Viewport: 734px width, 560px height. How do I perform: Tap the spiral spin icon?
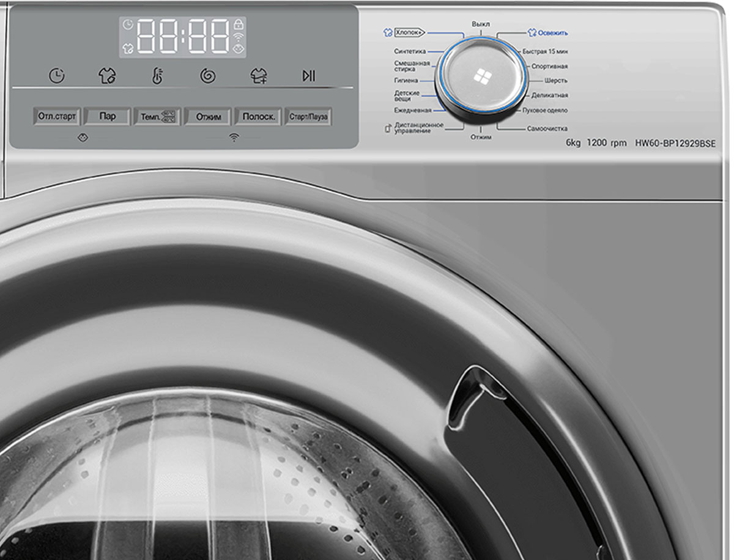point(208,76)
